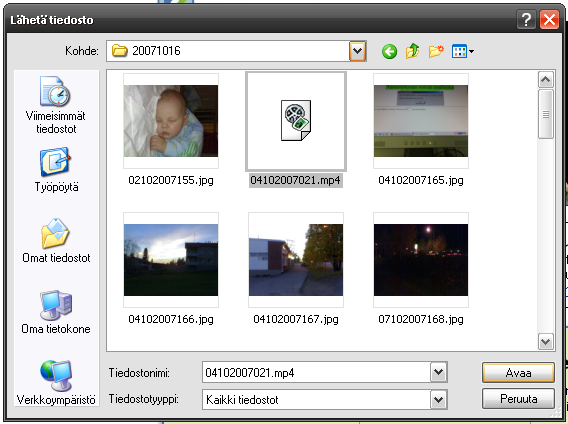Open the Views menu icon
Image resolution: width=568 pixels, height=424 pixels.
(x=463, y=51)
